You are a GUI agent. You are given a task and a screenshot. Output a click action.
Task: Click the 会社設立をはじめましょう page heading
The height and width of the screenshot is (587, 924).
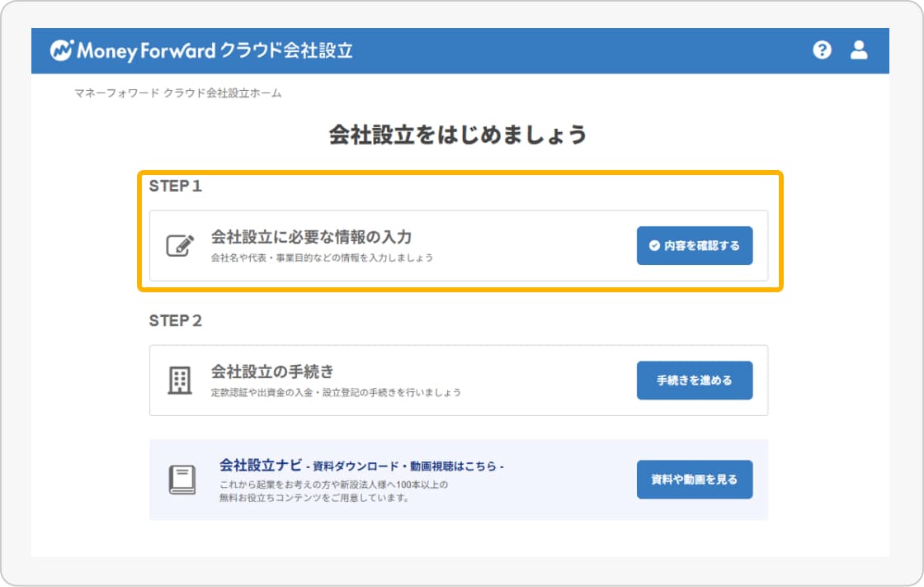(x=458, y=135)
